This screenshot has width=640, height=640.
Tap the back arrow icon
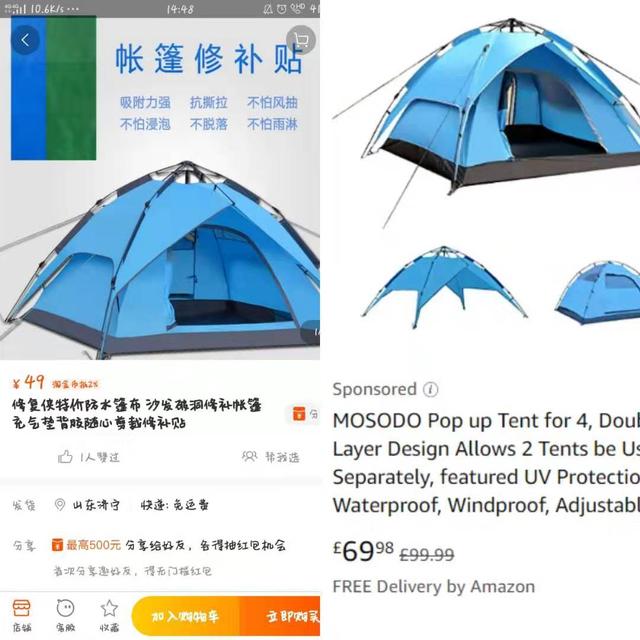click(25, 40)
